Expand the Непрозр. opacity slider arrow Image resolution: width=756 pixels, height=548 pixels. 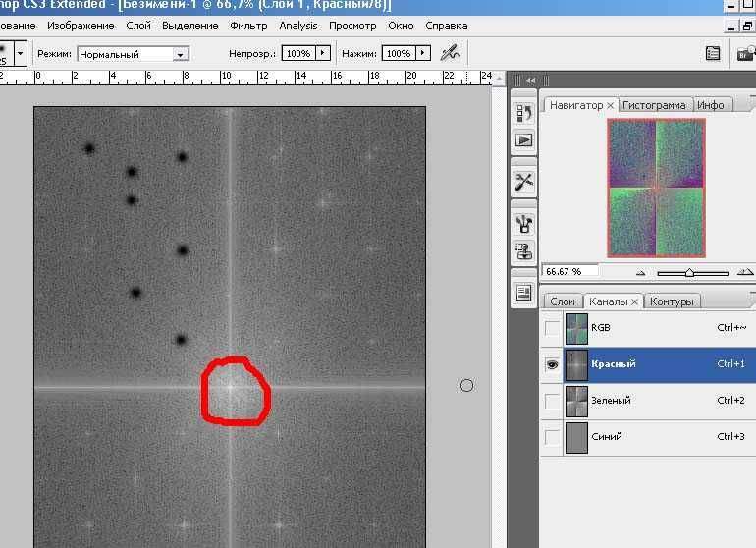(x=322, y=53)
